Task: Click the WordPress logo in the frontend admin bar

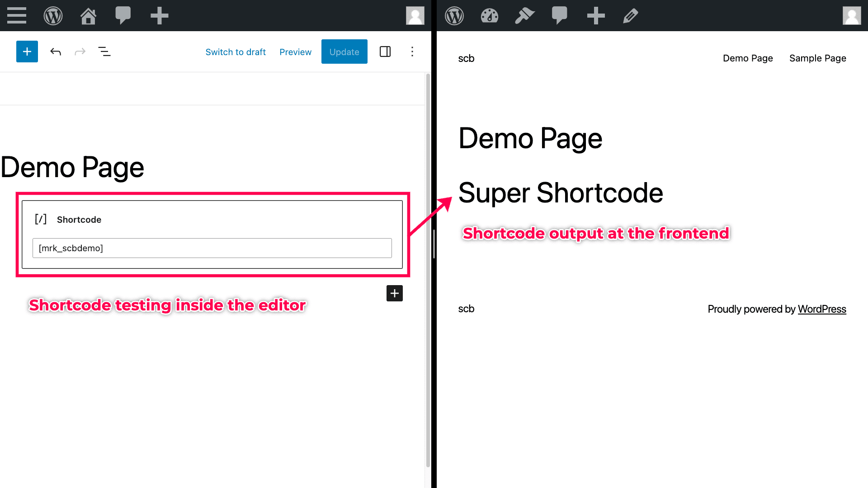Action: [x=454, y=16]
